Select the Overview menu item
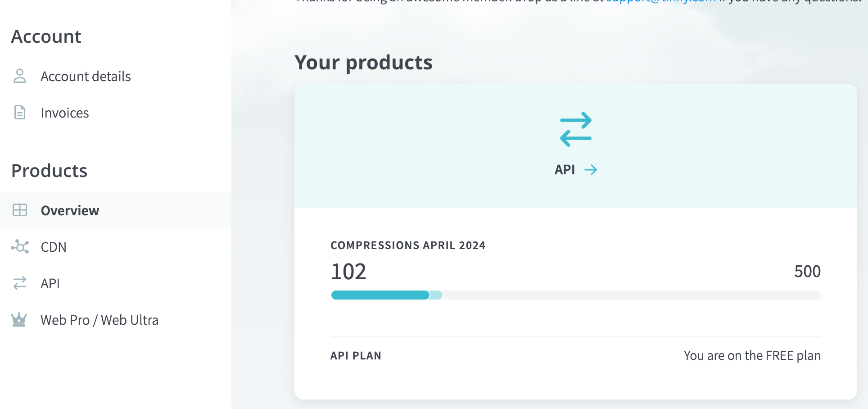 tap(70, 211)
